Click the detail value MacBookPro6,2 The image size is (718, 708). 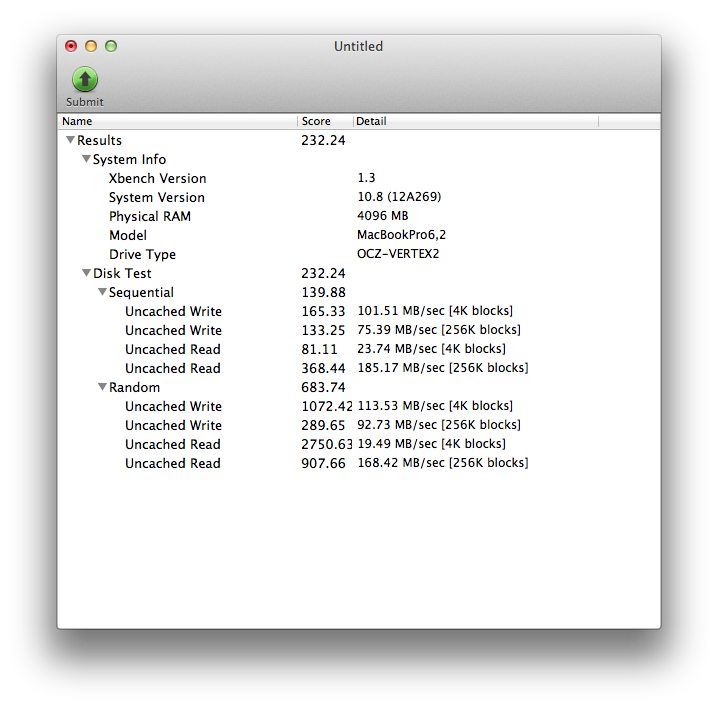click(x=402, y=235)
